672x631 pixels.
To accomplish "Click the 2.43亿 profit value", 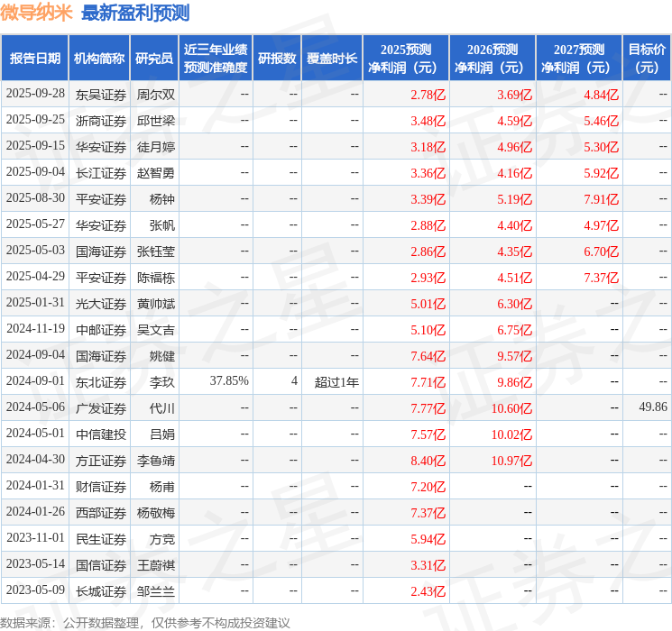I will click(x=428, y=591).
